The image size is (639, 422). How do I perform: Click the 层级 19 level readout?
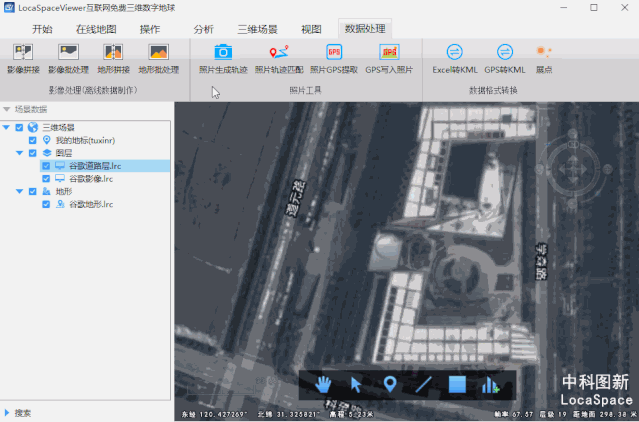pyautogui.click(x=553, y=415)
